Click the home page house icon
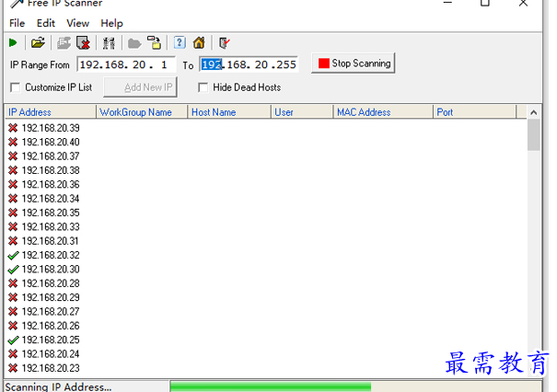 point(199,43)
